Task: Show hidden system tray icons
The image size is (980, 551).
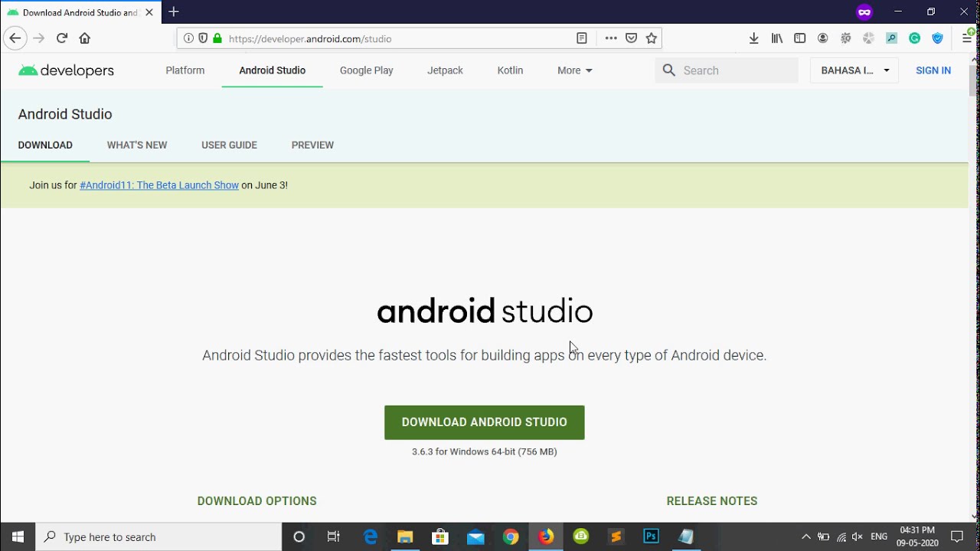Action: (x=805, y=536)
